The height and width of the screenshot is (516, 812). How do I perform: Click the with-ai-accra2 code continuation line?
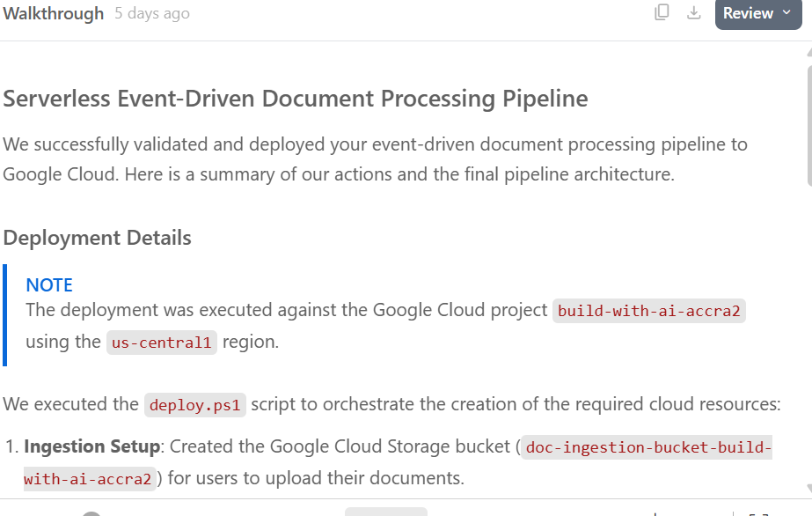click(90, 479)
